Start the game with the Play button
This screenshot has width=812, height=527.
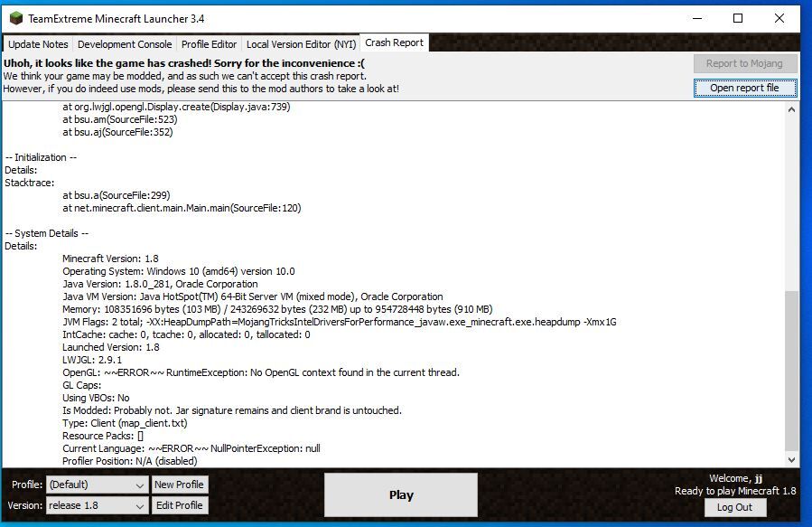click(x=401, y=494)
